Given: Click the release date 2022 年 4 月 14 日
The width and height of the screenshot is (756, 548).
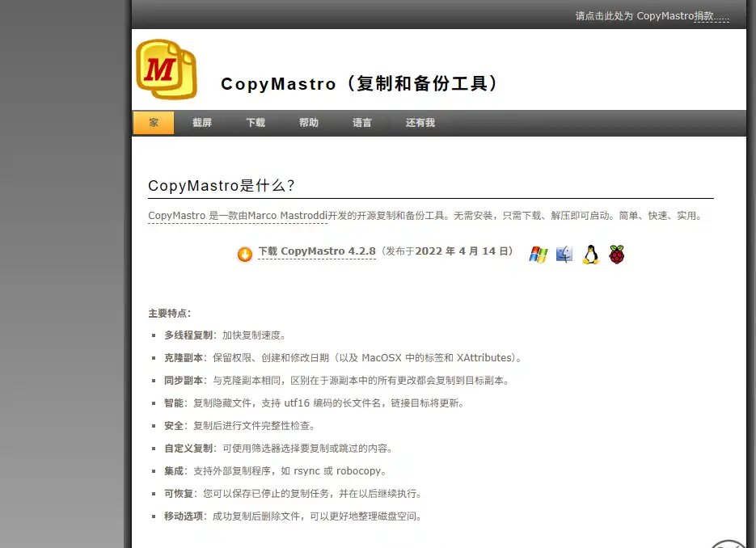Looking at the screenshot, I should coord(462,251).
